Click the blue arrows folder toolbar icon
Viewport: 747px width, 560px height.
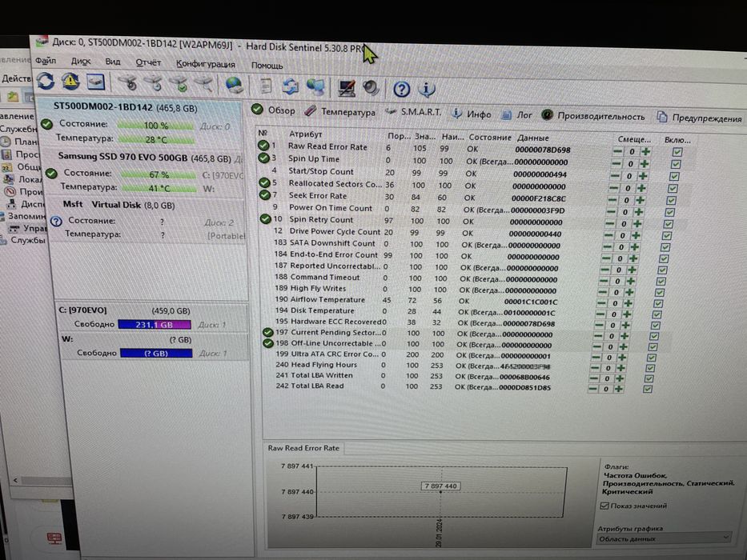tap(290, 86)
